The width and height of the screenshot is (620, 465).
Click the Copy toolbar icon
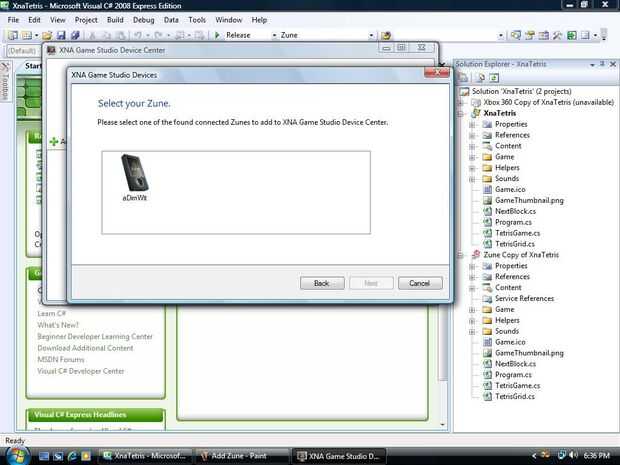pos(106,35)
